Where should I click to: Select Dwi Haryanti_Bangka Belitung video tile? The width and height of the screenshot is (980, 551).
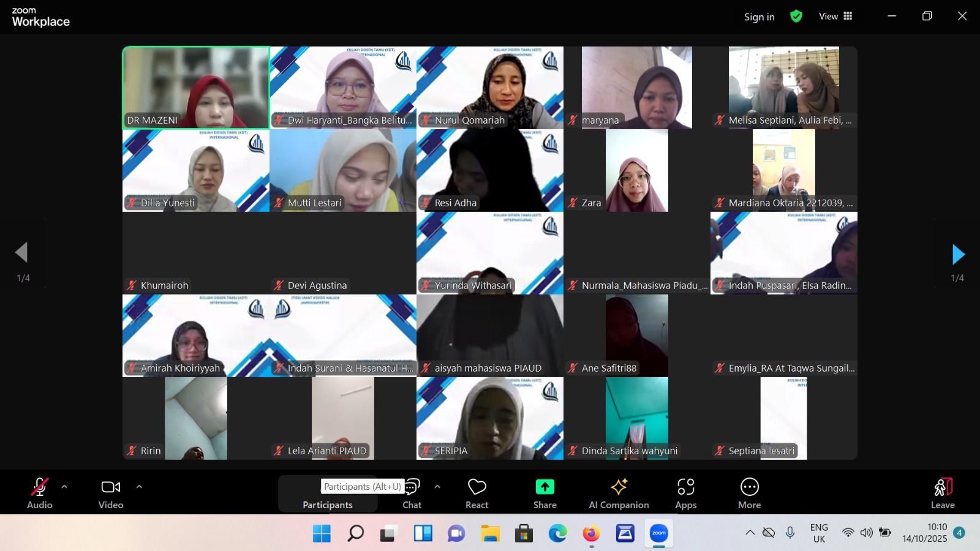point(343,88)
